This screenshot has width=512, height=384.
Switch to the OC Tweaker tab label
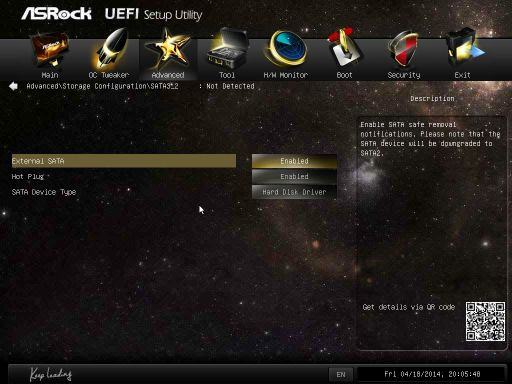click(109, 75)
